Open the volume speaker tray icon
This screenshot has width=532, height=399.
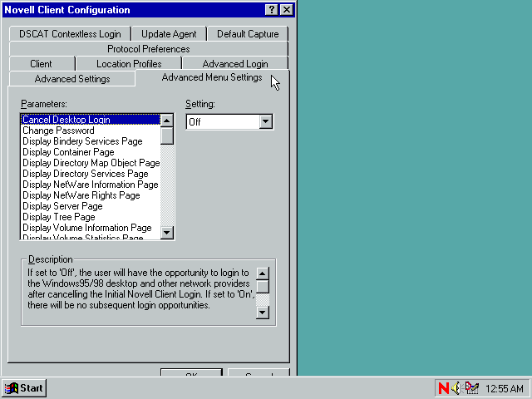[456, 388]
